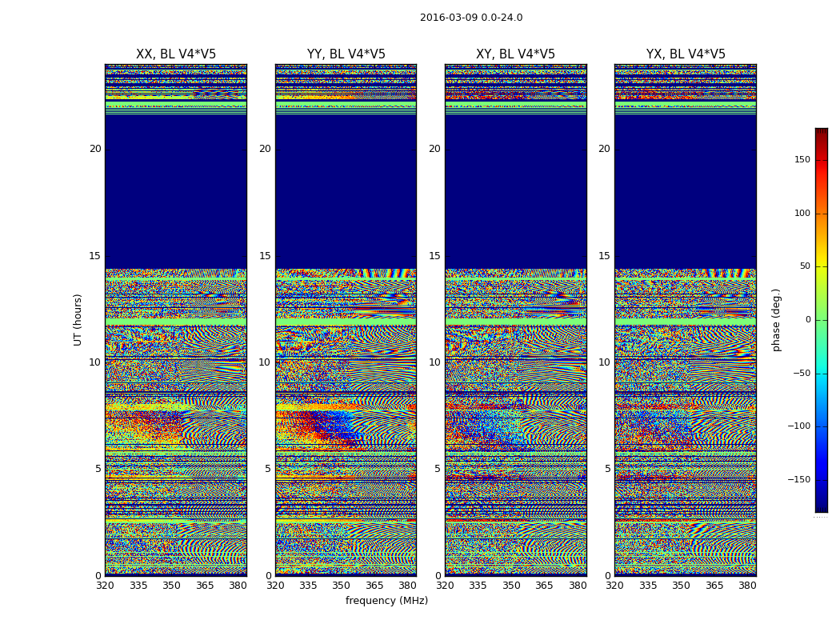The image size is (840, 640).
Task: Click the "15" hour tick of XX panel
Action: [94, 256]
